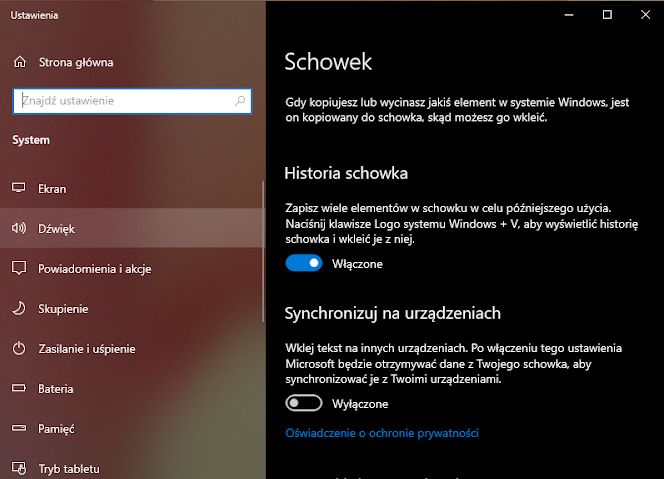Enable the Synchronizuj na urządzeniach toggle
664x479 pixels.
point(304,403)
